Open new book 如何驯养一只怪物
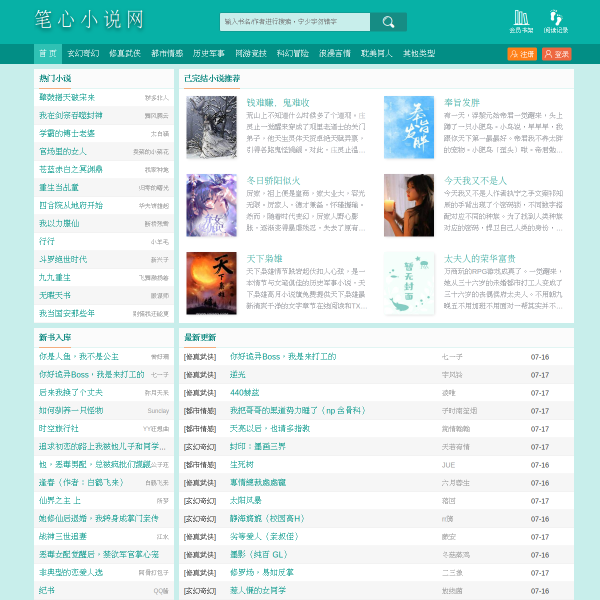The height and width of the screenshot is (600, 600). 71,410
